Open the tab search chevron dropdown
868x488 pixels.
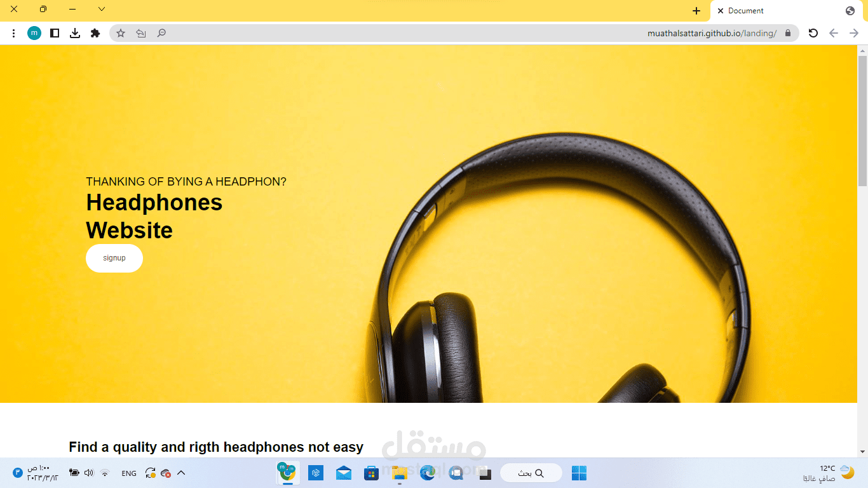[102, 9]
